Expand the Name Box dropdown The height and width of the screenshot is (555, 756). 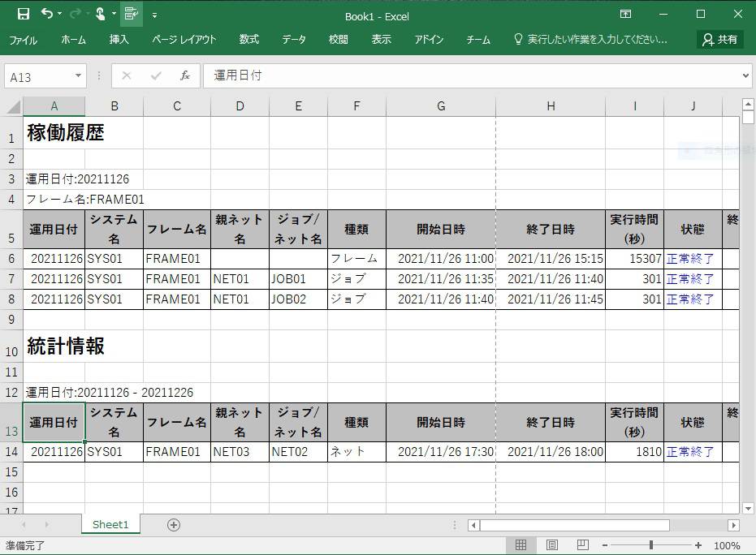pyautogui.click(x=78, y=75)
